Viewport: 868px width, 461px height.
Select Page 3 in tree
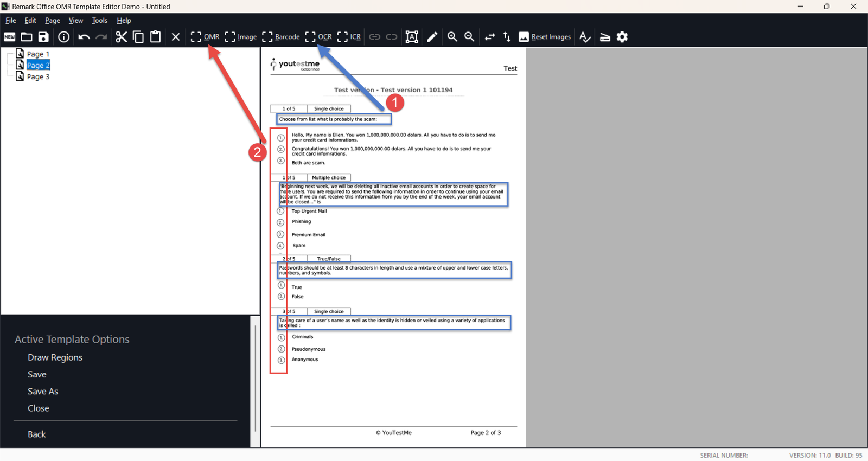click(38, 76)
